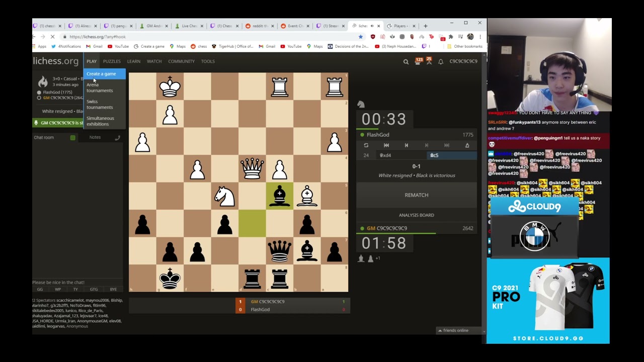The image size is (644, 362).
Task: Open the Other bookmarks folder
Action: (465, 46)
